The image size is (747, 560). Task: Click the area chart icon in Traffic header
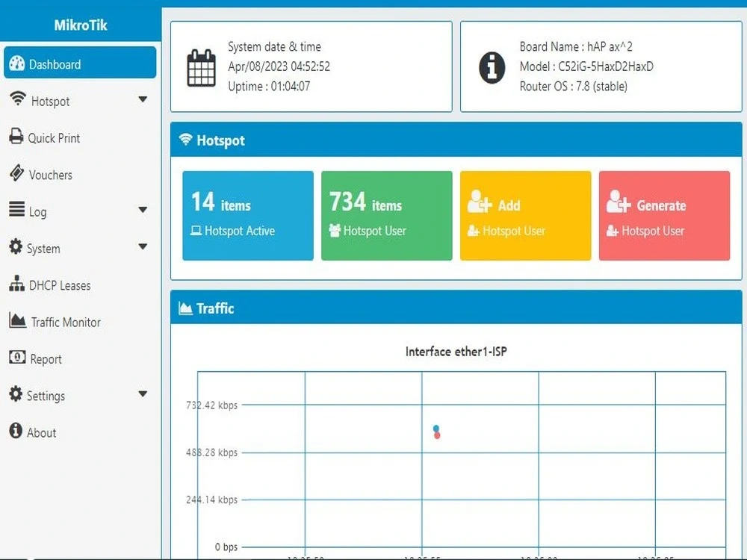click(185, 308)
